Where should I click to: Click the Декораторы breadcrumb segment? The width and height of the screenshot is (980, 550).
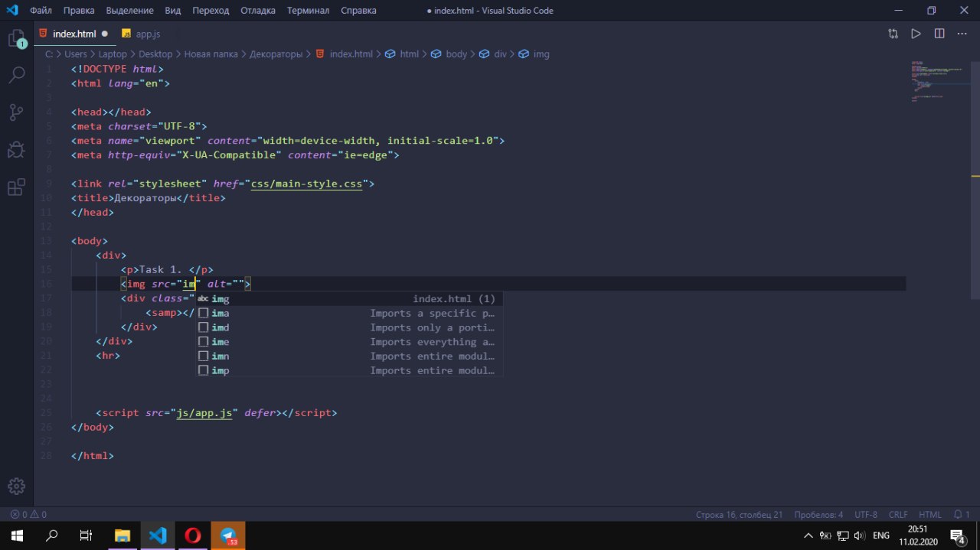(x=276, y=54)
